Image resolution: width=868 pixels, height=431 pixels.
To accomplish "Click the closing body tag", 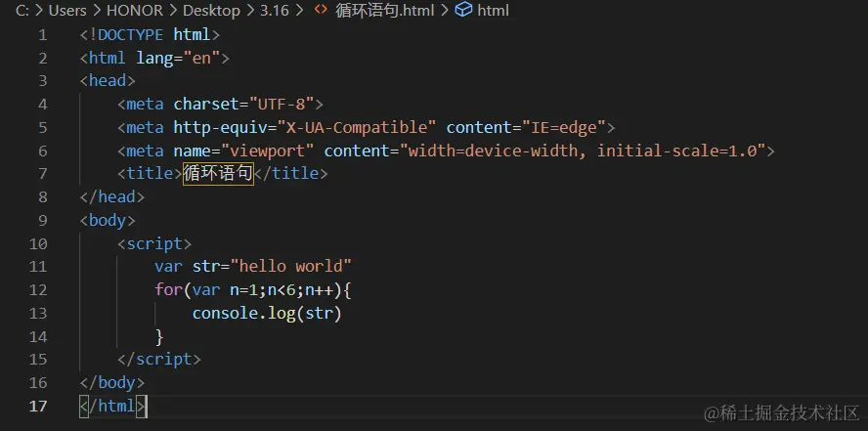I will (x=112, y=382).
